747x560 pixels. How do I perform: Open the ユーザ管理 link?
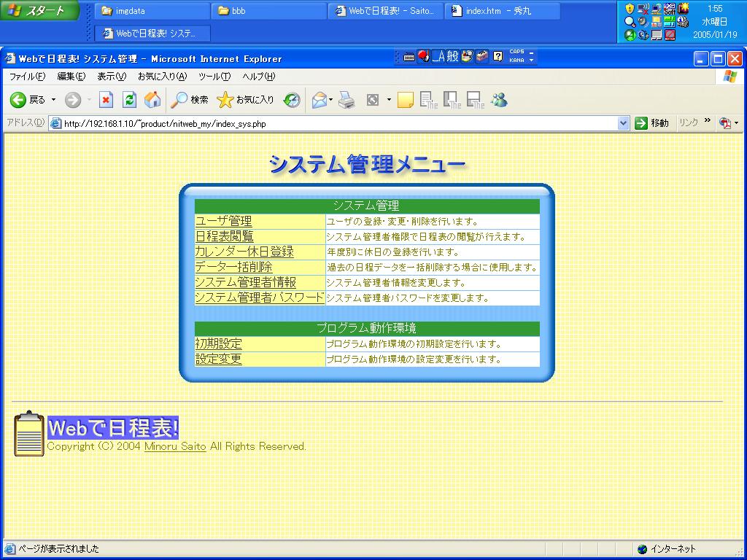223,221
